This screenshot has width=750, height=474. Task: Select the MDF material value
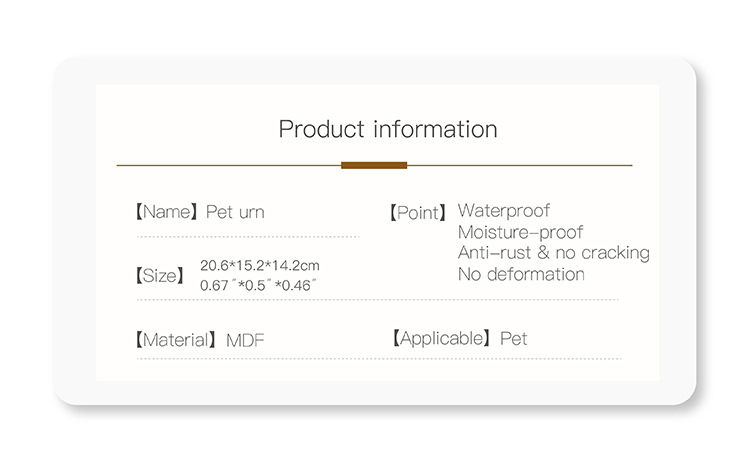point(246,340)
